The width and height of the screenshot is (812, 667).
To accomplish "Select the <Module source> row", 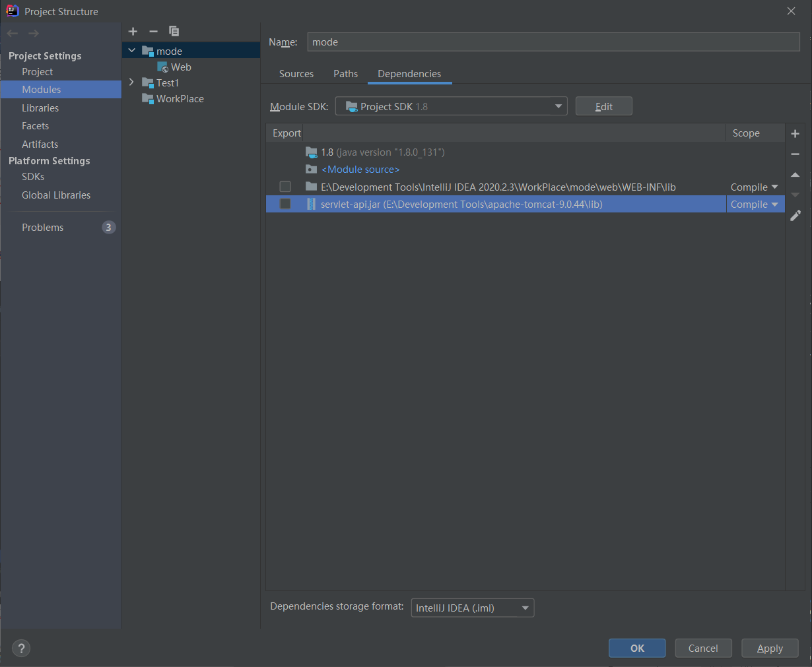I will point(525,170).
